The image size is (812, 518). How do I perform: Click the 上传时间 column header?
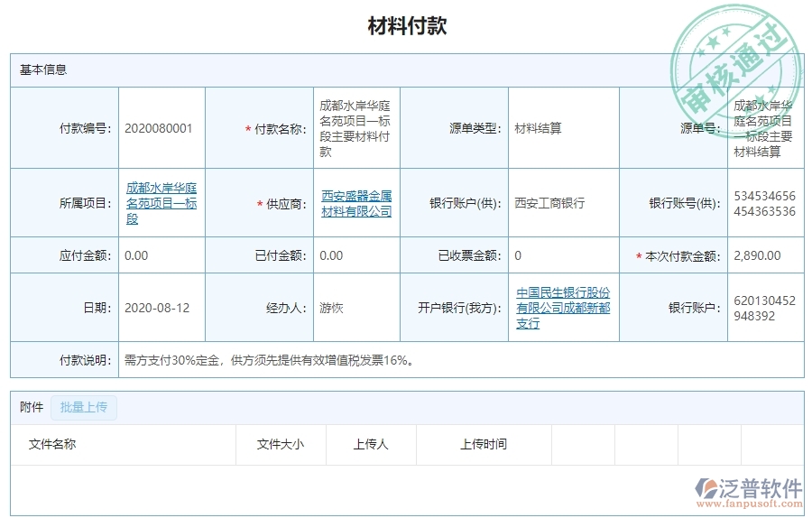tap(484, 444)
